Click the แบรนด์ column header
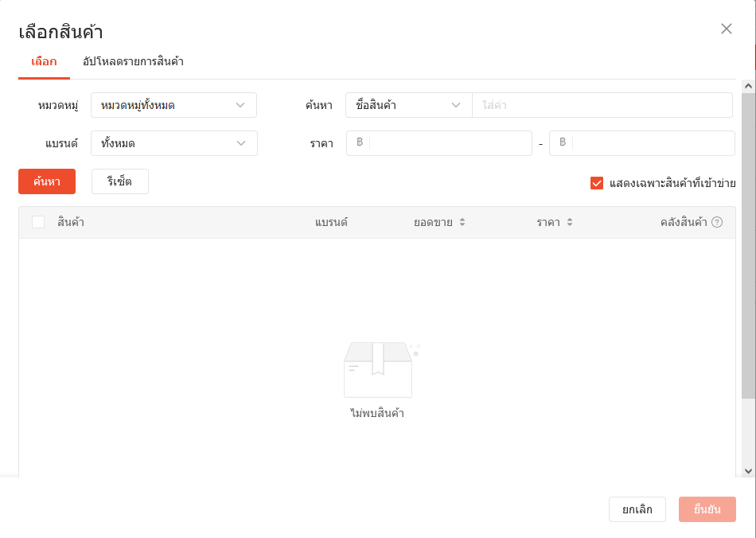The width and height of the screenshot is (756, 538). point(331,222)
